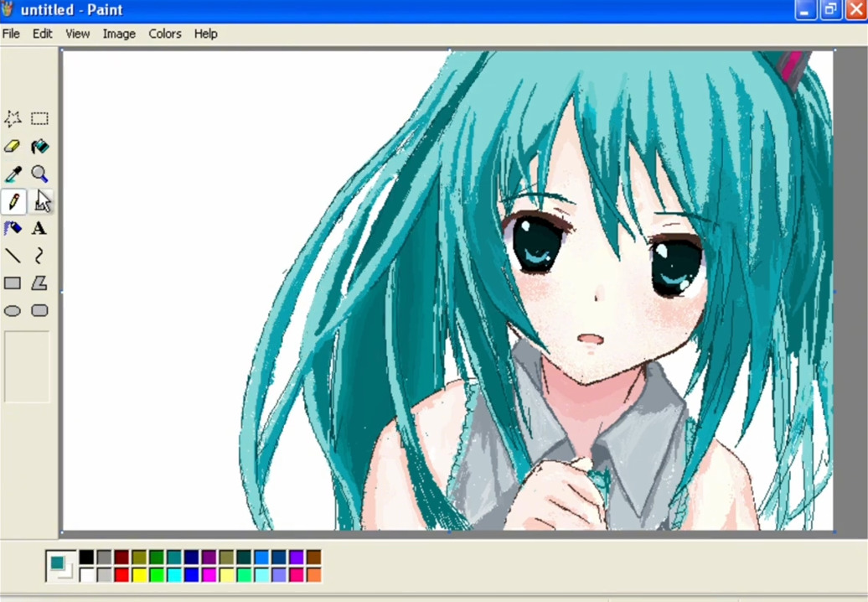Pick the Fill With Color bucket tool
This screenshot has width=868, height=602.
[39, 146]
